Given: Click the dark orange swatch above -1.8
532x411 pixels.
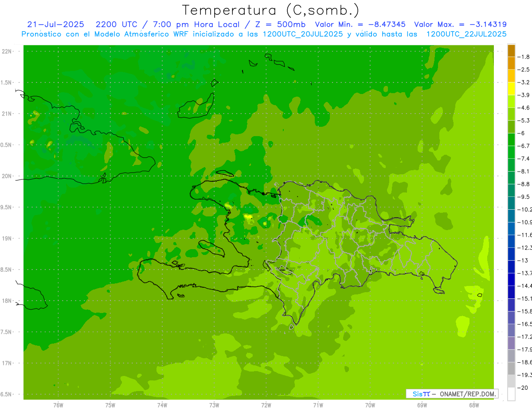Looking at the screenshot, I should click(x=511, y=51).
